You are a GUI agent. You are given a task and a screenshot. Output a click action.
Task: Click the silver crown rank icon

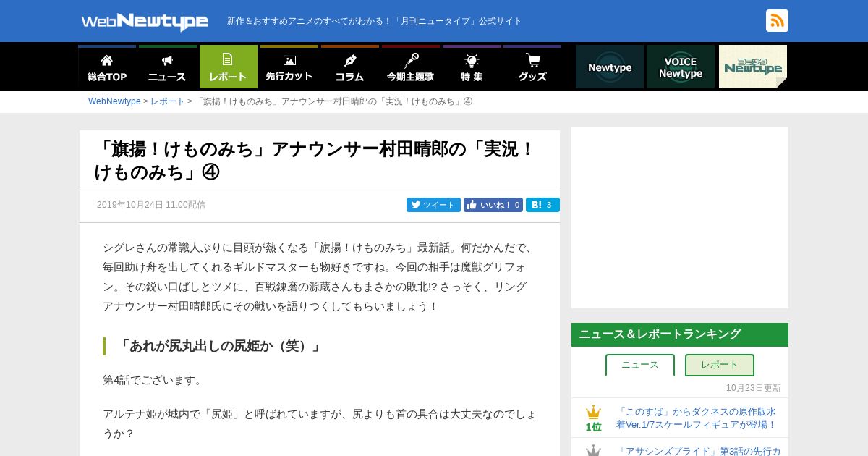click(x=593, y=450)
